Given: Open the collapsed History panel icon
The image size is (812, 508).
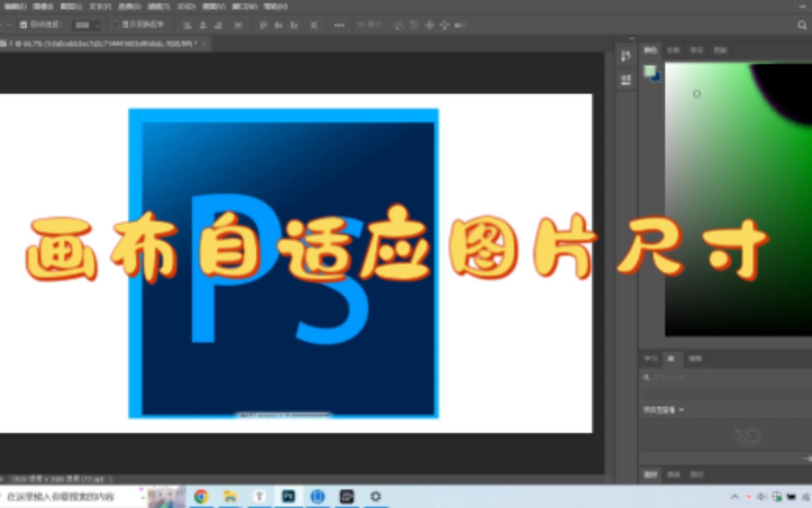Looking at the screenshot, I should (626, 56).
